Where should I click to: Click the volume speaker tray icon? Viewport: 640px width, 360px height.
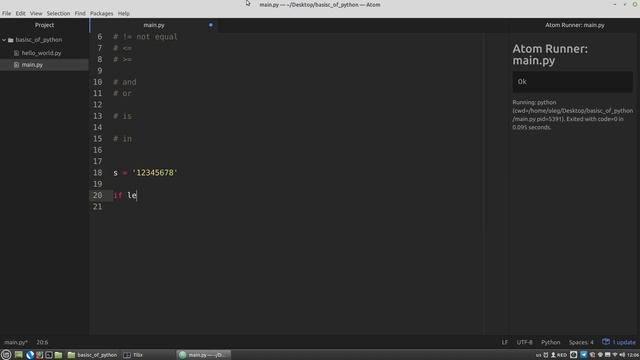point(622,355)
